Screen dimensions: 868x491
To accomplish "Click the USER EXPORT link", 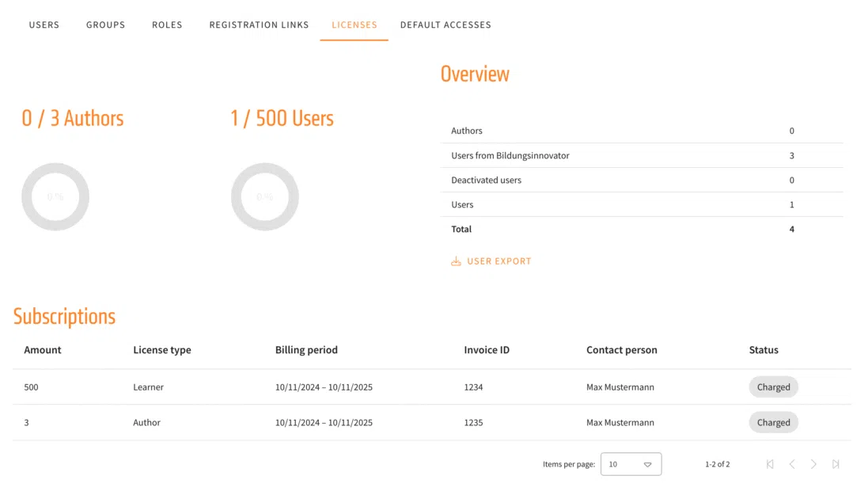I will (499, 261).
